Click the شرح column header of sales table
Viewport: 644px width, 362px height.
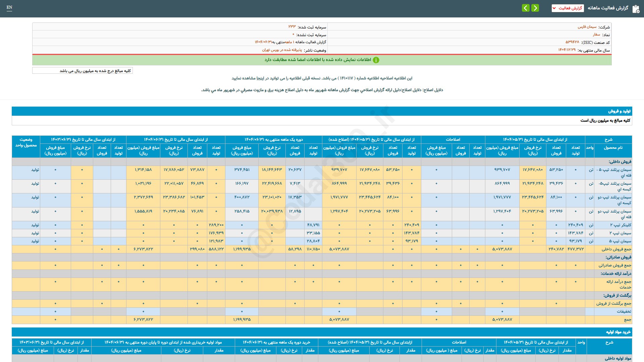(x=608, y=139)
